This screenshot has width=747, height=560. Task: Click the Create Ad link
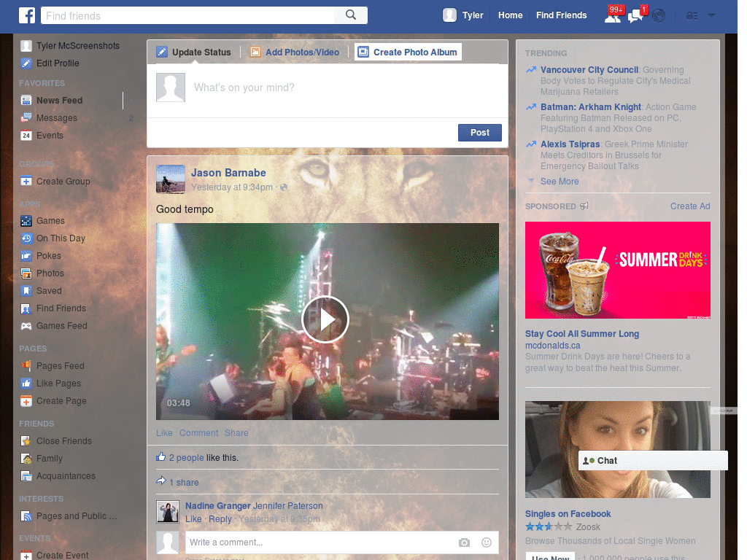(690, 206)
